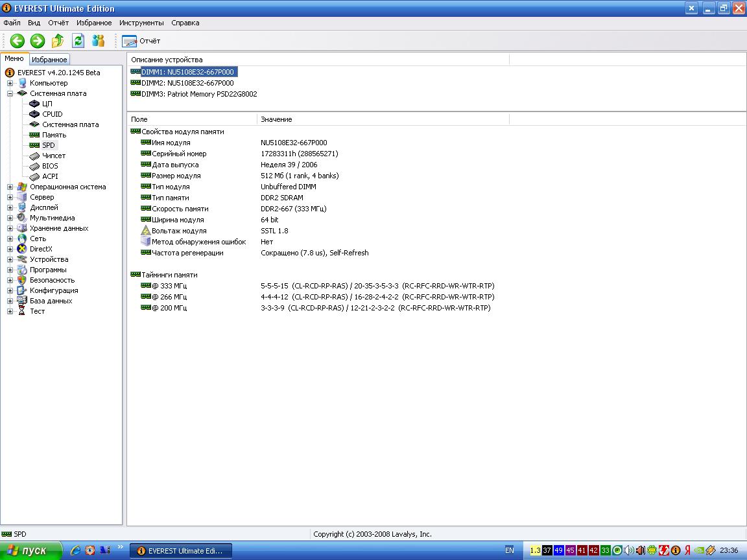
Task: Open the Избранное menu in menu bar
Action: (x=94, y=23)
